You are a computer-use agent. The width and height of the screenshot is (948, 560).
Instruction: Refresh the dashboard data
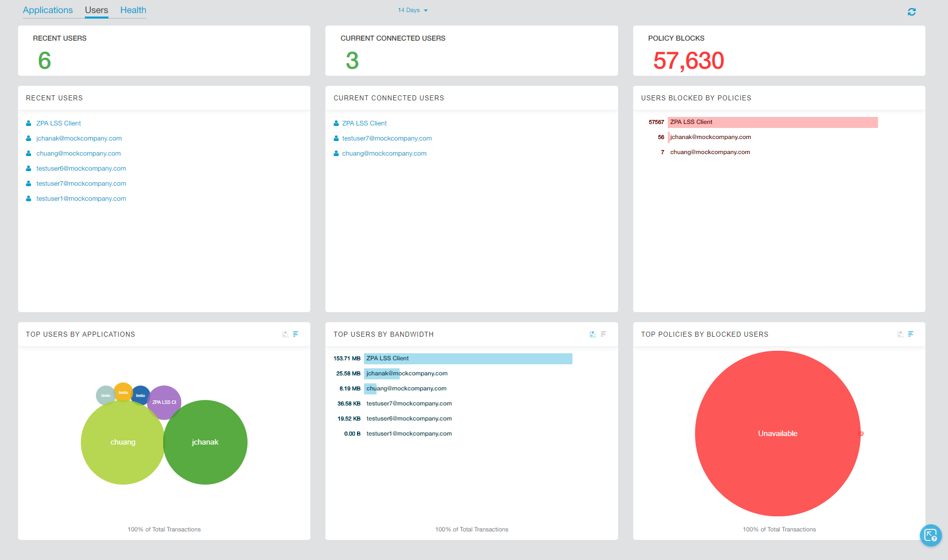tap(911, 12)
